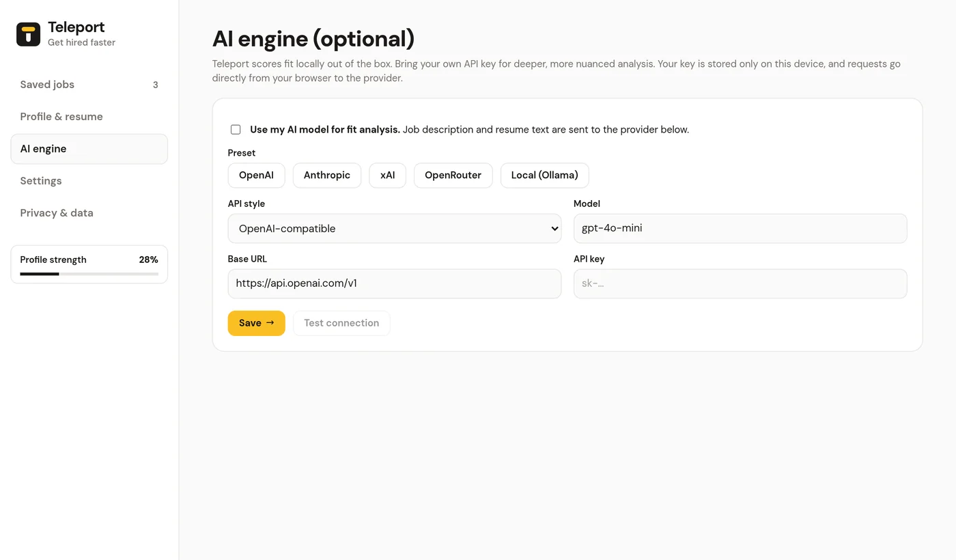This screenshot has height=560, width=956.
Task: Click the Teleport logo icon
Action: tap(29, 34)
